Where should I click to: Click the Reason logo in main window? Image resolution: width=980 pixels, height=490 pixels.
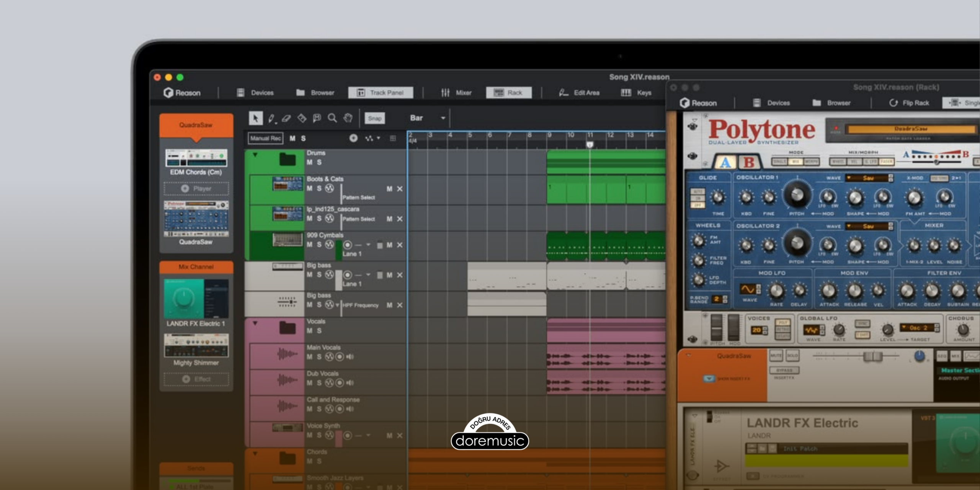(182, 93)
